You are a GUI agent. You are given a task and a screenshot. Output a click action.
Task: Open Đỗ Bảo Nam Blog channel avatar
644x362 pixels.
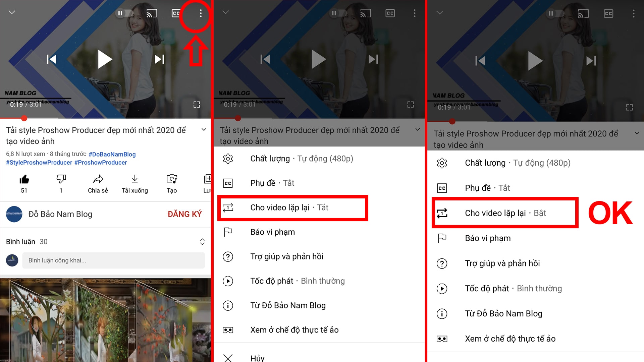[x=14, y=214]
